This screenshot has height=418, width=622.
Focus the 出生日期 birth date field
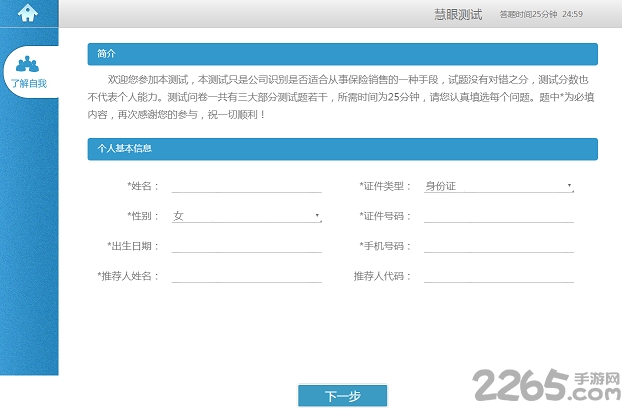(246, 246)
